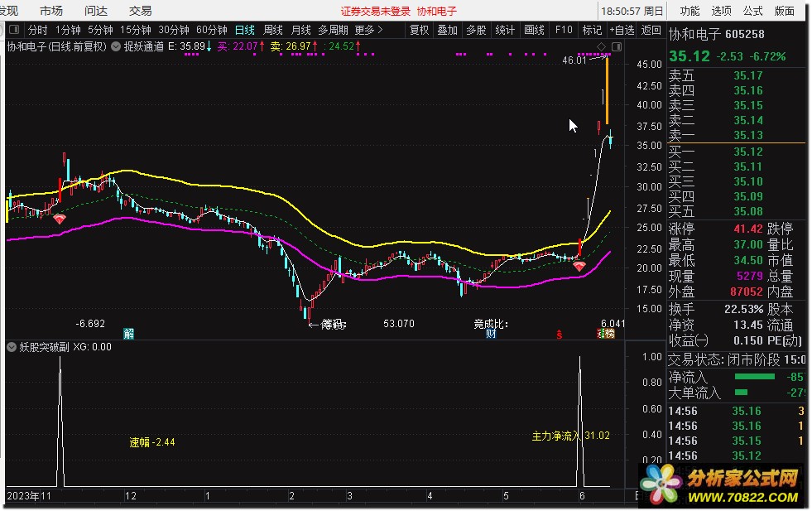Click the 交易状态 闭市阶段 status line

[738, 359]
